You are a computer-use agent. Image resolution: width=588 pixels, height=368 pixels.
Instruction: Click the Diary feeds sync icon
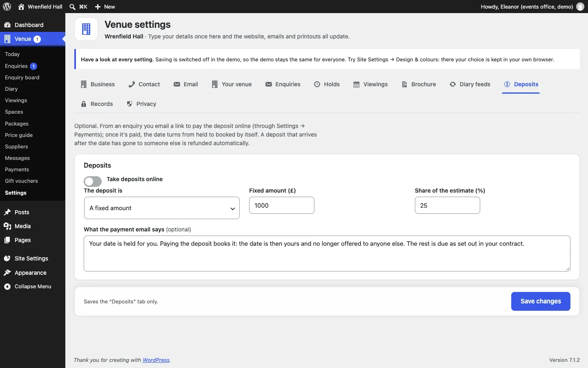point(453,84)
